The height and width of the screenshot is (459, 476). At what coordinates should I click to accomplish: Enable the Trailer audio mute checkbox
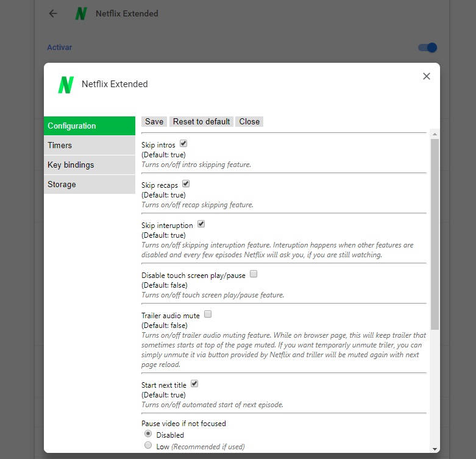pos(208,314)
